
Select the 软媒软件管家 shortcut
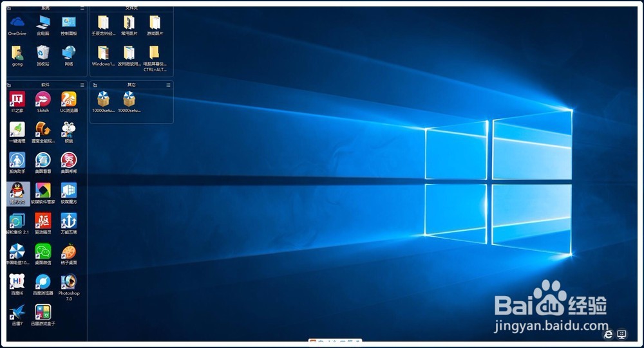point(43,193)
